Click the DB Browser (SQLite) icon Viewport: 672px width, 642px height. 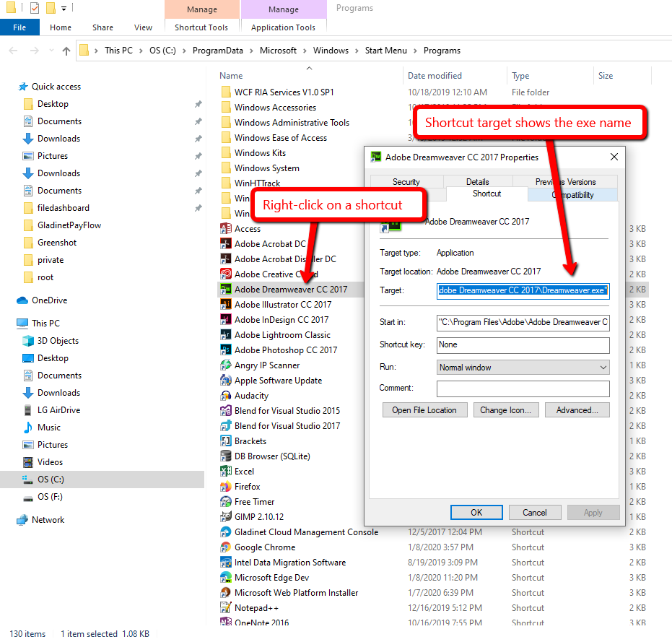tap(226, 456)
